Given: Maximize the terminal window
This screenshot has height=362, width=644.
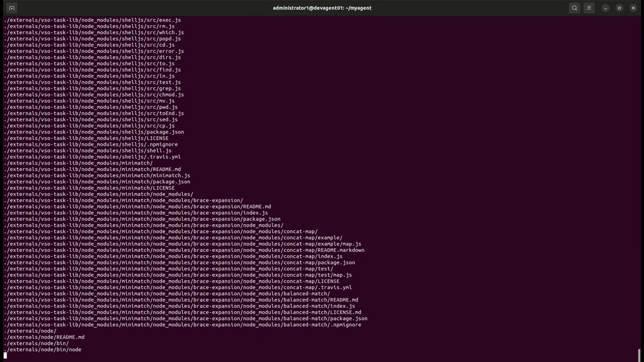Looking at the screenshot, I should coord(619,8).
